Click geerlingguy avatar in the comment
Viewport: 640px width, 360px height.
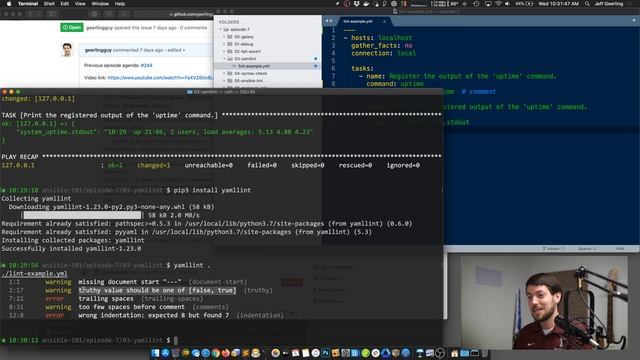click(x=67, y=50)
